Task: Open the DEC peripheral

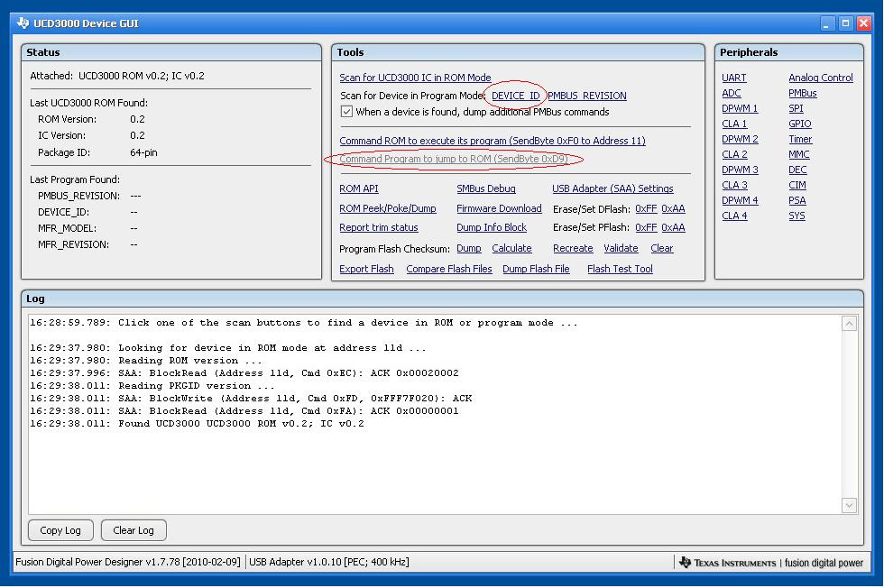Action: 797,170
